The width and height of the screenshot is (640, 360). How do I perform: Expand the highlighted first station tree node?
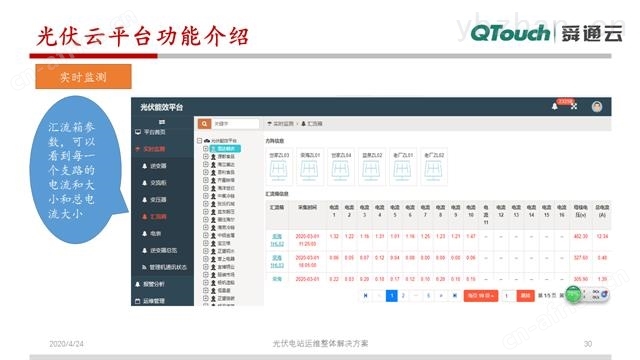point(206,149)
